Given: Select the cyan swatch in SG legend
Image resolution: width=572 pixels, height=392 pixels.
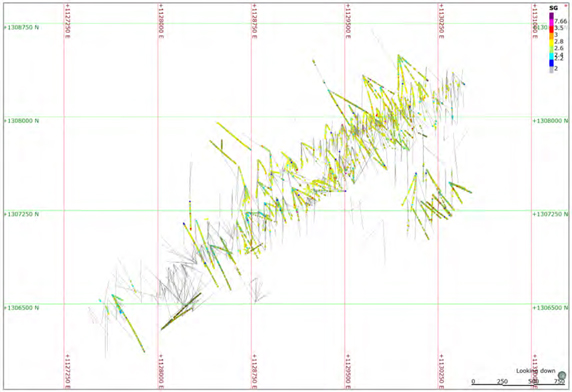Looking at the screenshot, I should point(552,56).
